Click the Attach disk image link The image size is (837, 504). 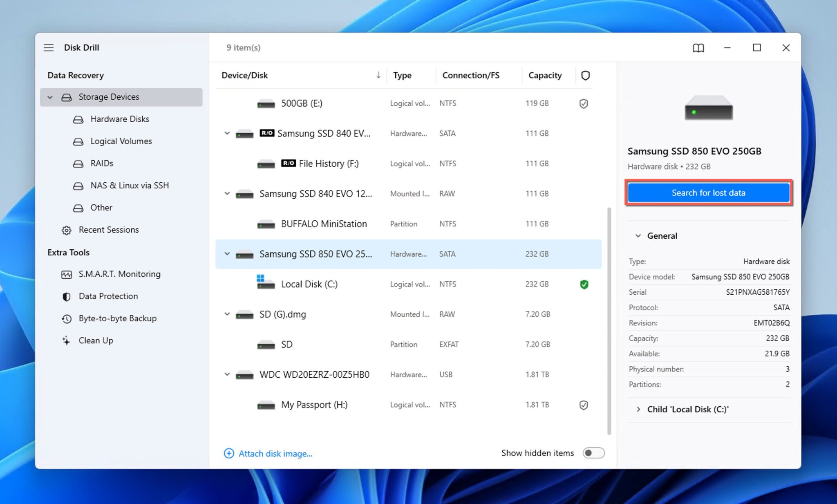[275, 453]
